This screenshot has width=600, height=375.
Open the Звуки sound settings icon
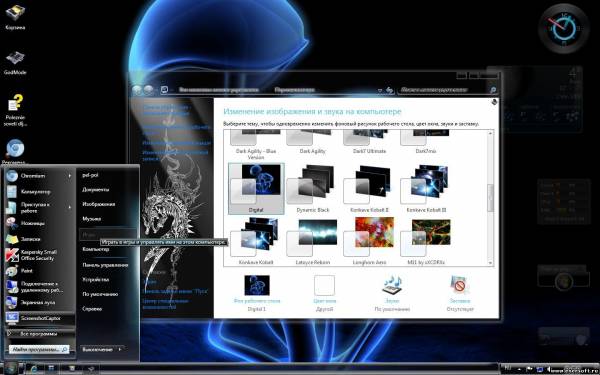392,292
